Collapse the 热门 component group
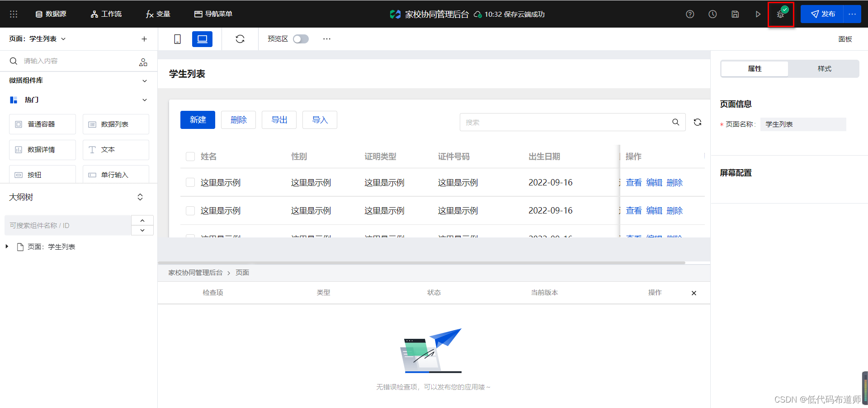 coord(145,100)
